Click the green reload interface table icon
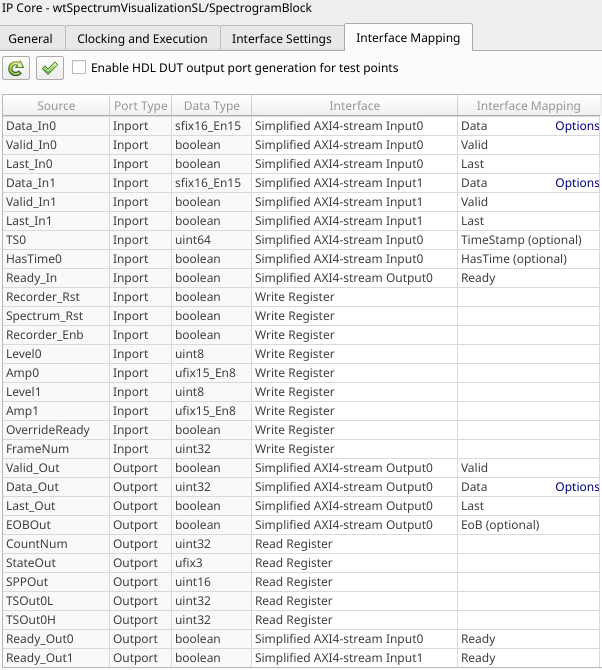This screenshot has width=602, height=670. [x=16, y=68]
